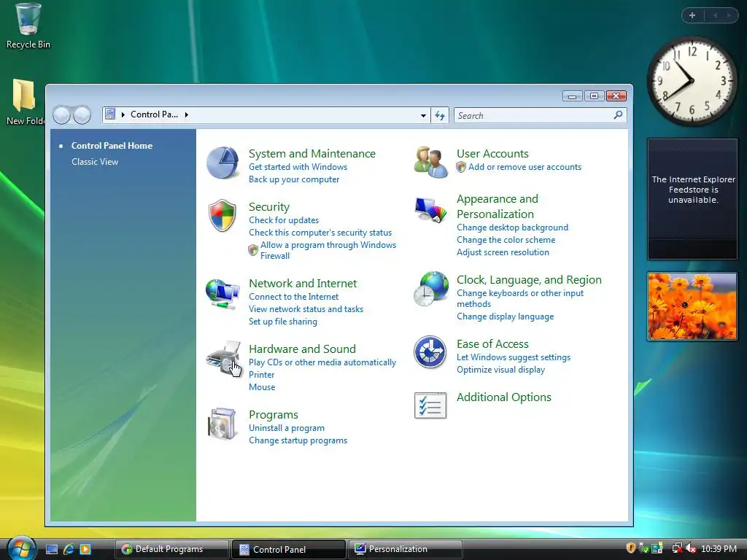Click Add or remove user accounts

point(525,167)
